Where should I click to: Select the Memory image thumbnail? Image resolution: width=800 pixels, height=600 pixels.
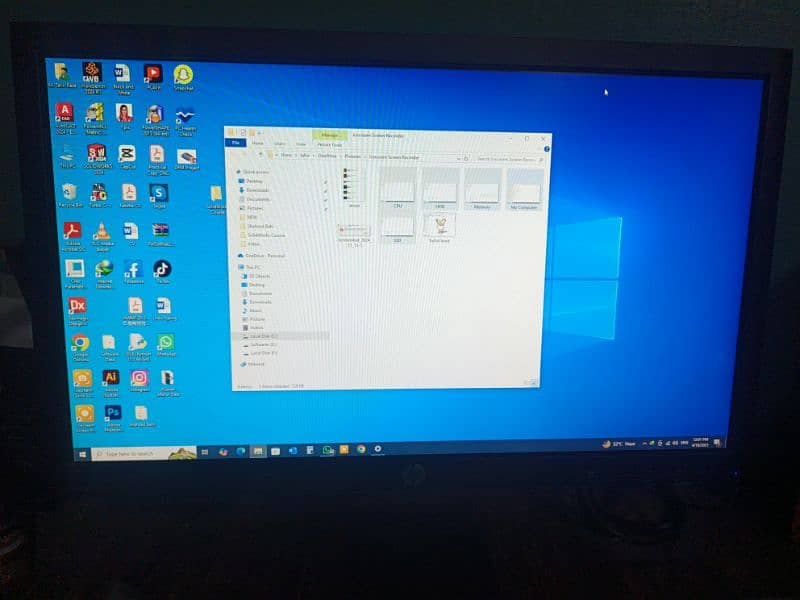pos(482,190)
